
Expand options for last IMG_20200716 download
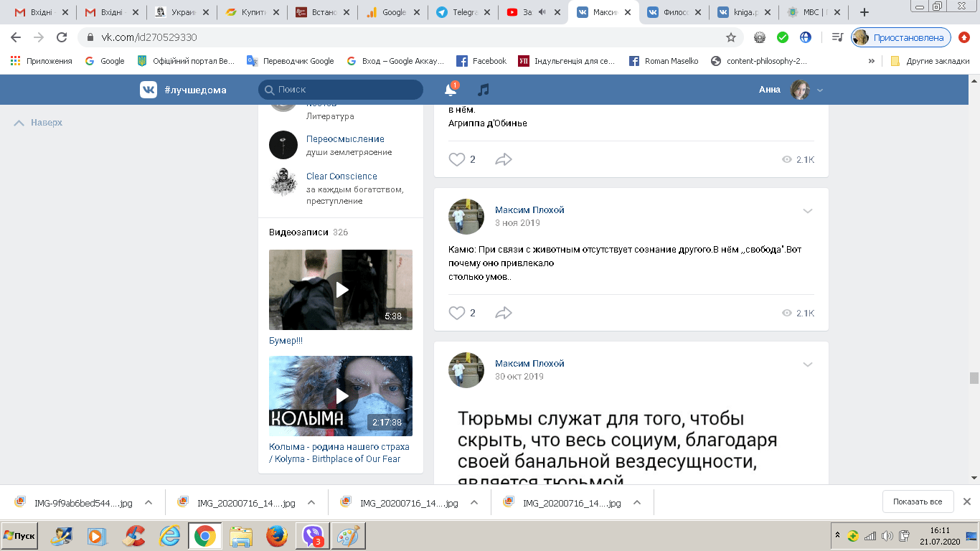637,503
